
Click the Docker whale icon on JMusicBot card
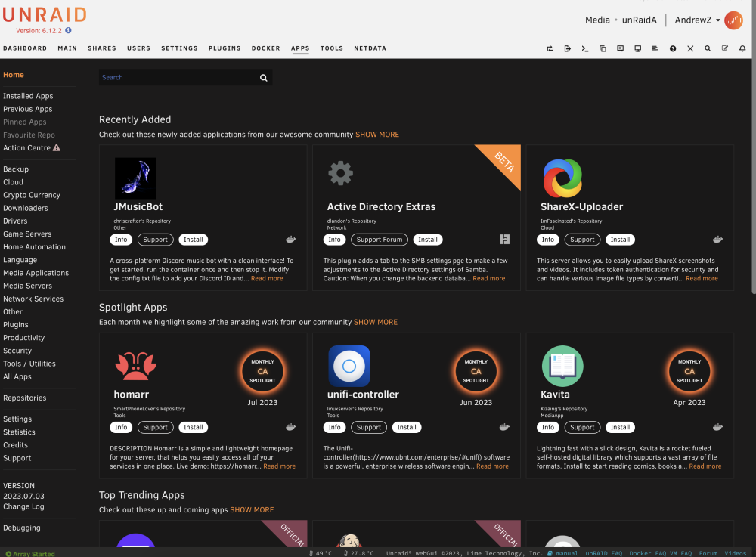pos(291,239)
